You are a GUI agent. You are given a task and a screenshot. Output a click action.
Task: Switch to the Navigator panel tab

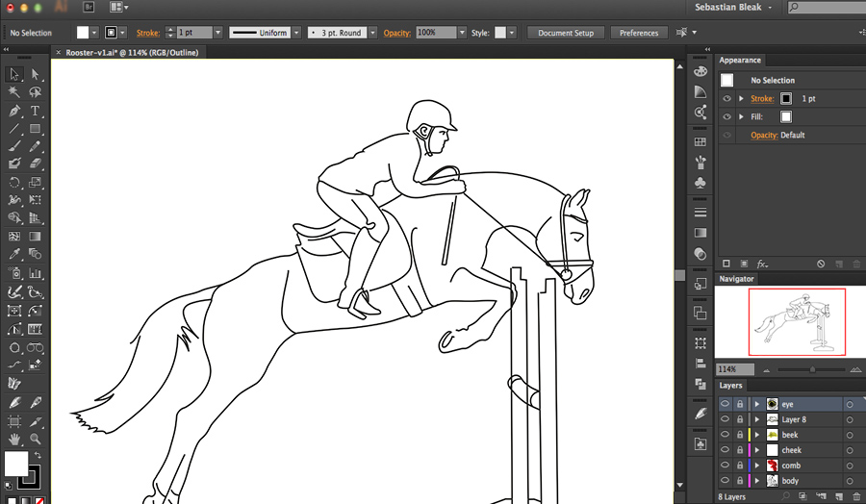[737, 279]
